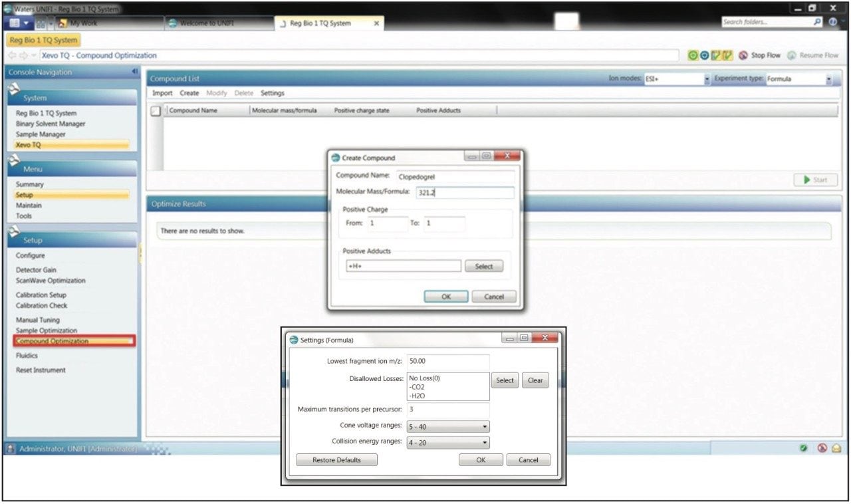851x504 pixels.
Task: Click the Resume Flow button
Action: (x=812, y=55)
